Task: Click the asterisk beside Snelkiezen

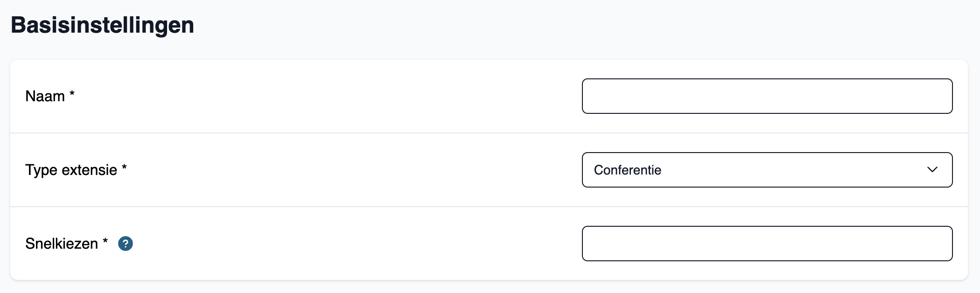Action: tap(105, 241)
